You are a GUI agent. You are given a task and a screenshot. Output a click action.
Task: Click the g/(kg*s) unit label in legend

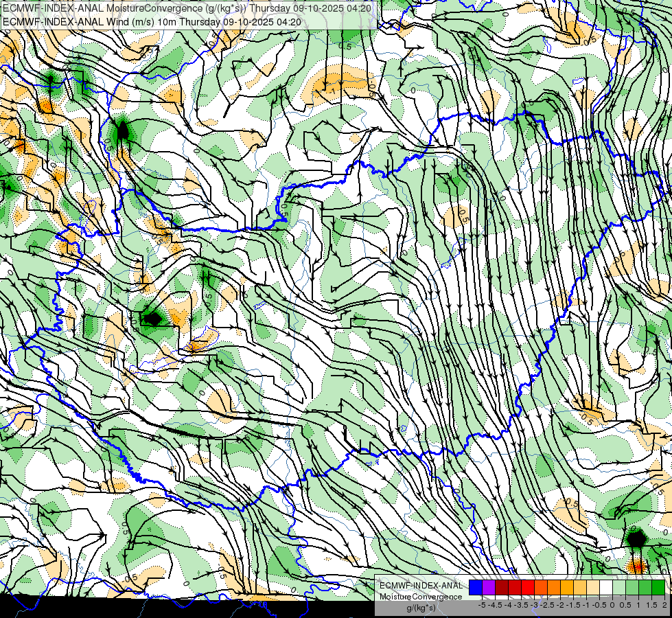(x=421, y=608)
